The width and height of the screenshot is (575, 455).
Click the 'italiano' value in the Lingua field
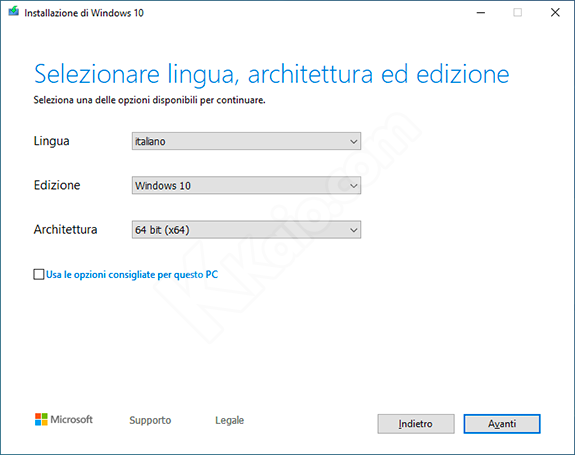point(150,142)
